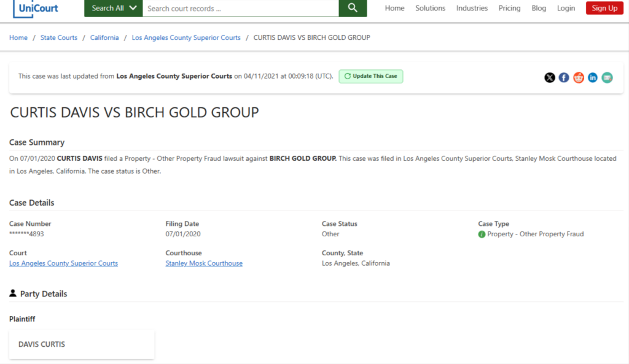Image resolution: width=629 pixels, height=364 pixels.
Task: Click the UniCourt logo
Action: click(36, 8)
